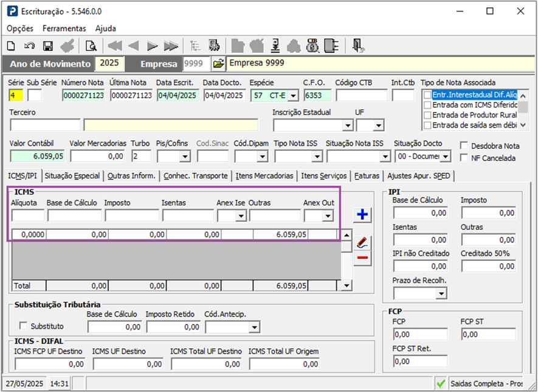Check the NF Cancelada checkbox
538x392 pixels.
(x=464, y=158)
